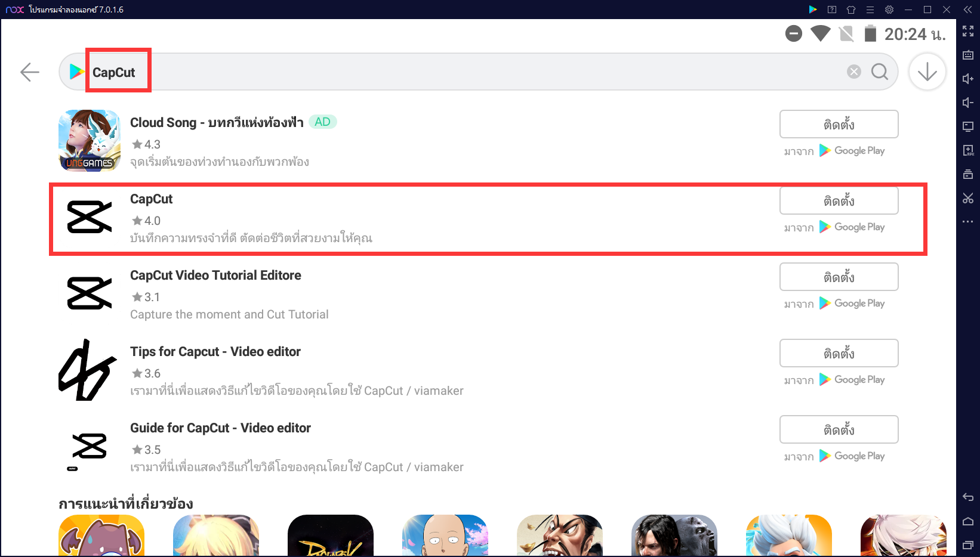Open the white-bearded old man recommended game
Viewport: 980px width, 557px height.
click(x=789, y=536)
